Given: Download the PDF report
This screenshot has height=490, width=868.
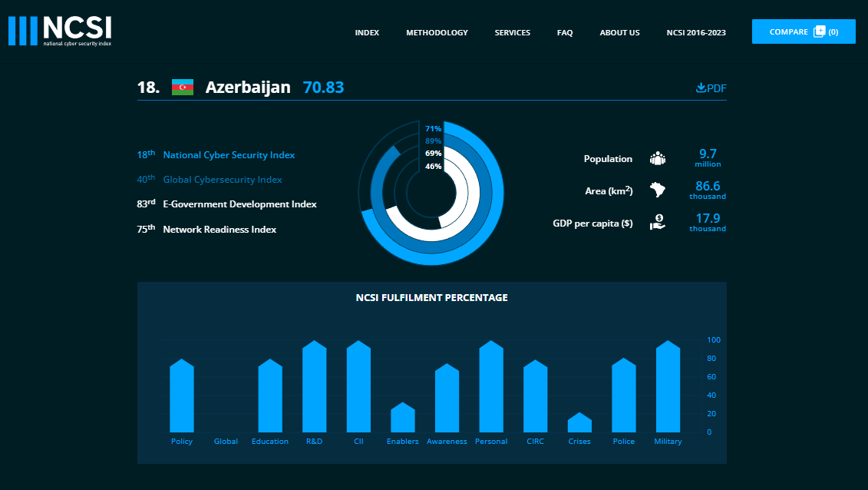Looking at the screenshot, I should coord(711,88).
